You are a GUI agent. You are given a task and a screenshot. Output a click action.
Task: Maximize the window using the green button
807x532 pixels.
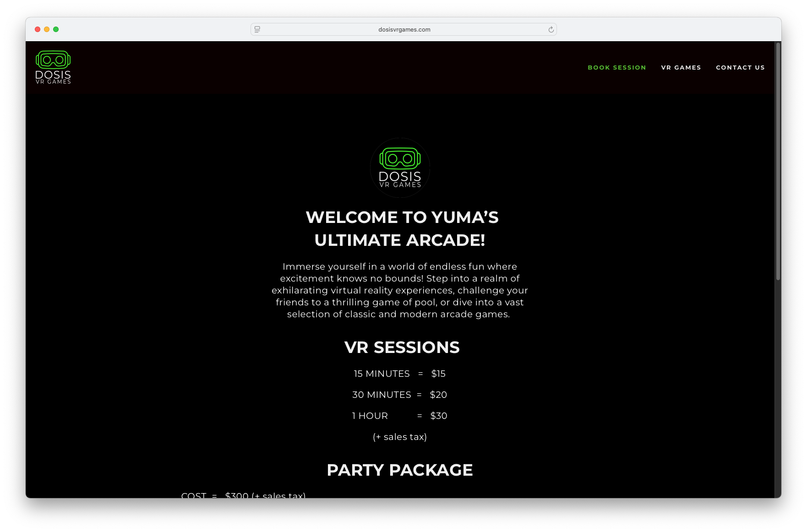pyautogui.click(x=56, y=29)
